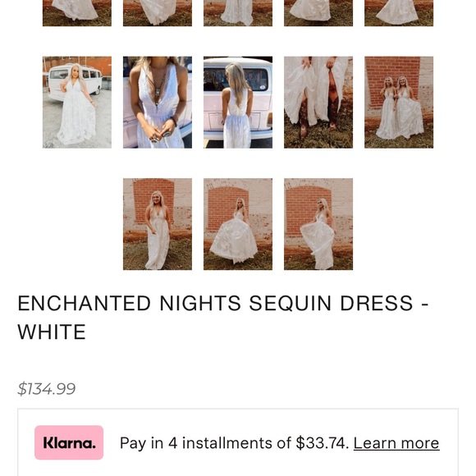This screenshot has width=476, height=476.
Task: Open second cropped thumbnail in top row
Action: (x=158, y=13)
